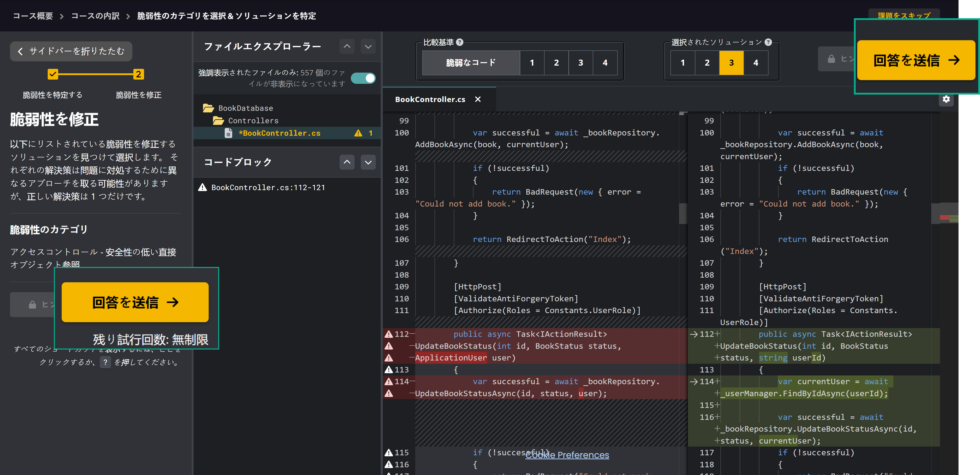Select comparison base option 1
This screenshot has height=475, width=980.
pyautogui.click(x=532, y=63)
